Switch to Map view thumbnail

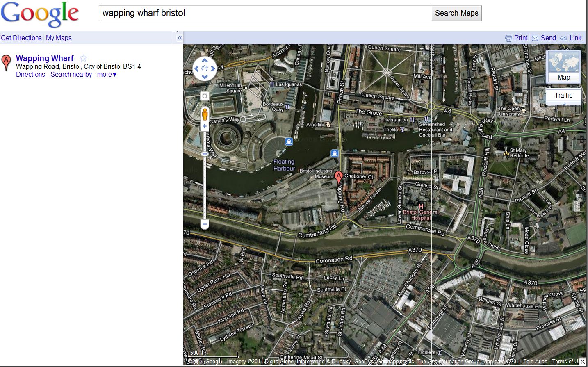[563, 66]
